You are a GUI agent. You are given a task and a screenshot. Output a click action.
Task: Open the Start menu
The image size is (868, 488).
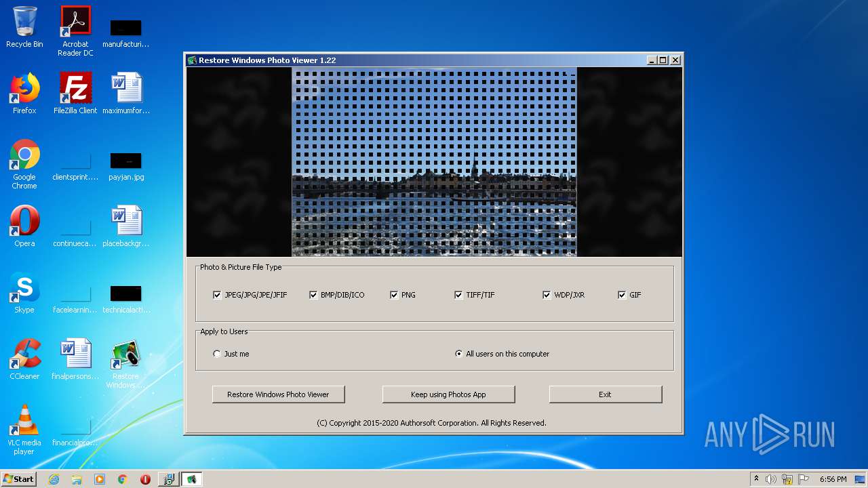click(x=18, y=479)
